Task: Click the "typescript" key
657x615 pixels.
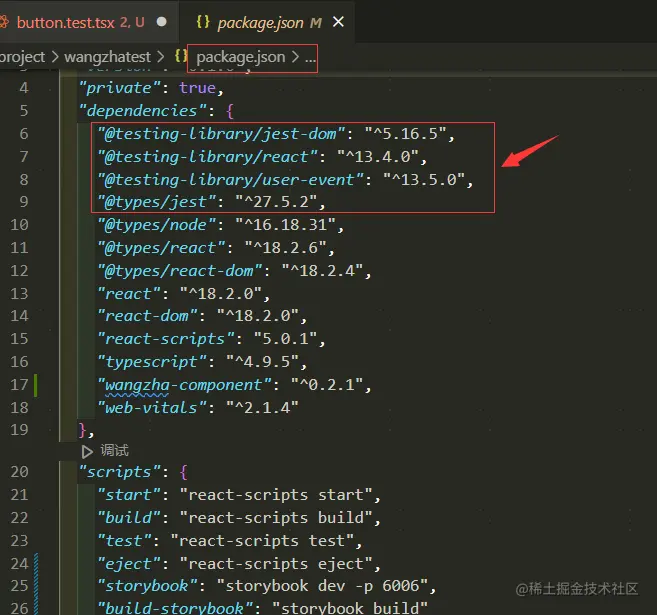Action: 152,362
